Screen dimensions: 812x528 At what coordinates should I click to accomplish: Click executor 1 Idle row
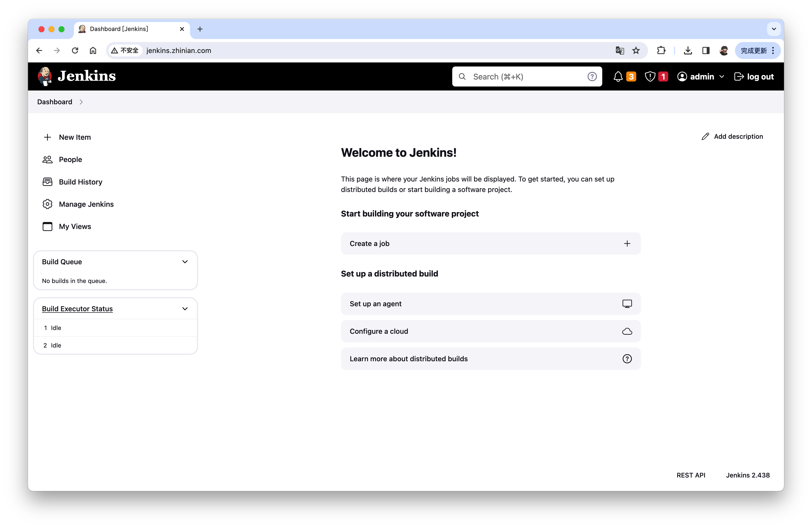pos(115,328)
